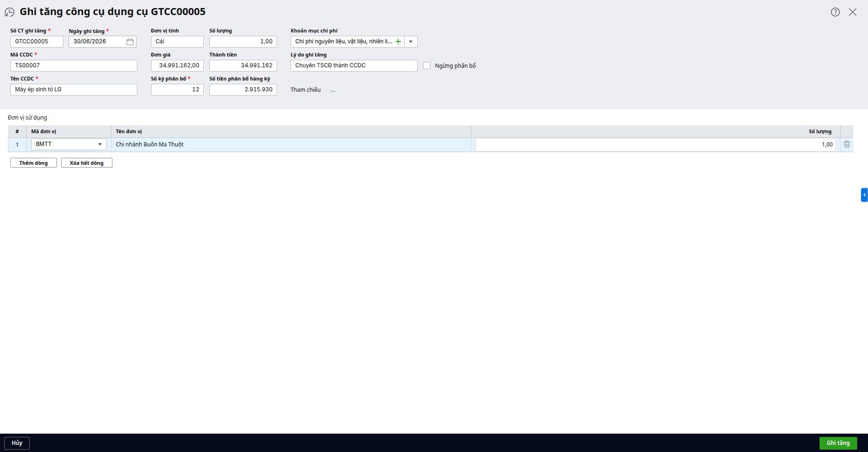Click the Số lượng cell in BMTT row
Viewport: 868px width, 452px height.
[656, 145]
